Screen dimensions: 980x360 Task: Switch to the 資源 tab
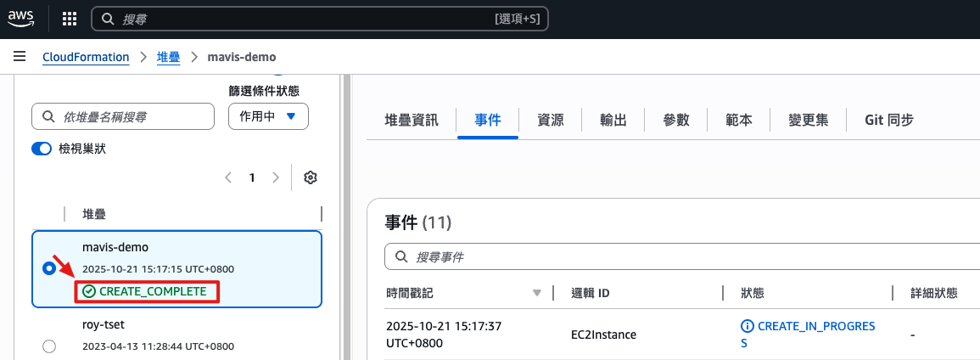point(550,120)
